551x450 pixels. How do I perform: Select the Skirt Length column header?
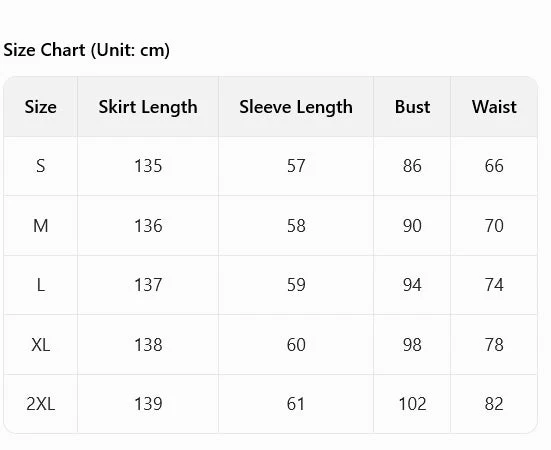[x=148, y=107]
